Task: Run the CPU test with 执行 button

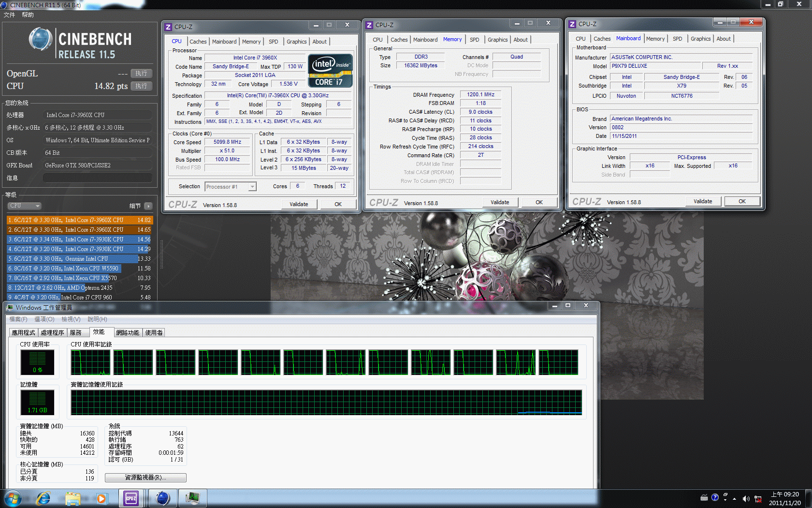Action: [x=141, y=86]
